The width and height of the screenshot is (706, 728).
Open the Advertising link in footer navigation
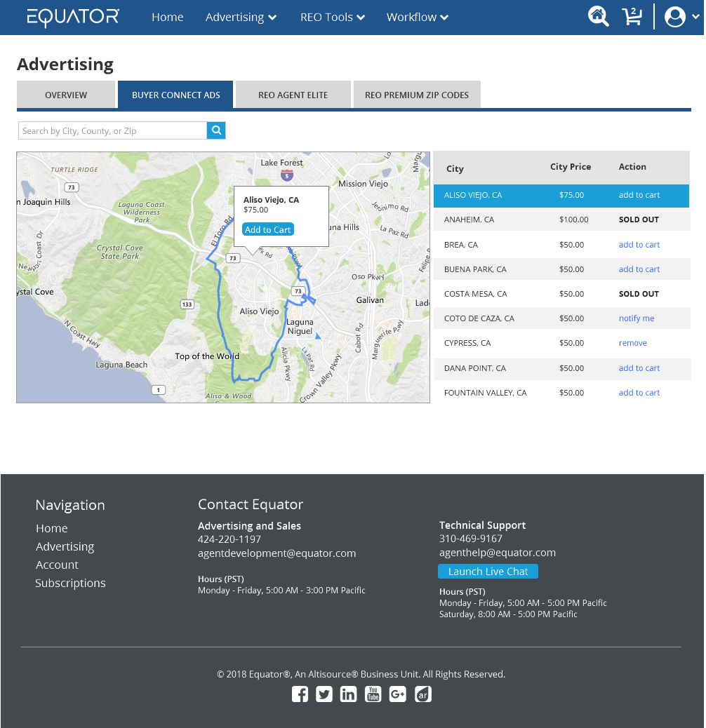[65, 547]
